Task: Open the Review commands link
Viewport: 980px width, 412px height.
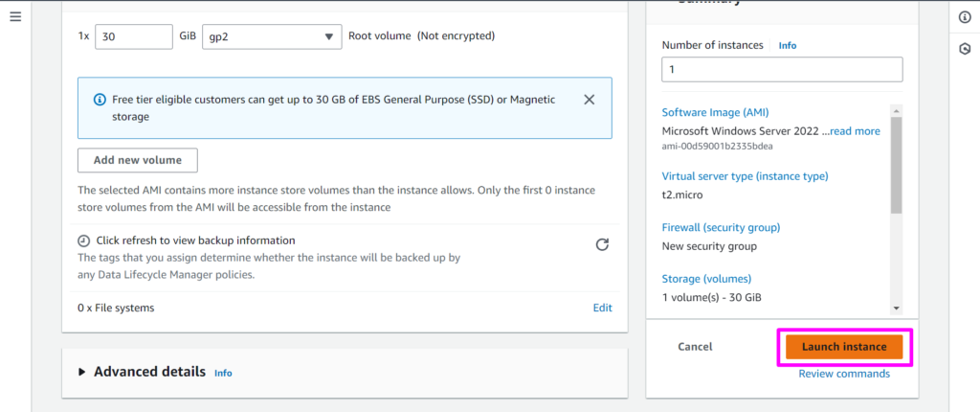Action: 844,374
